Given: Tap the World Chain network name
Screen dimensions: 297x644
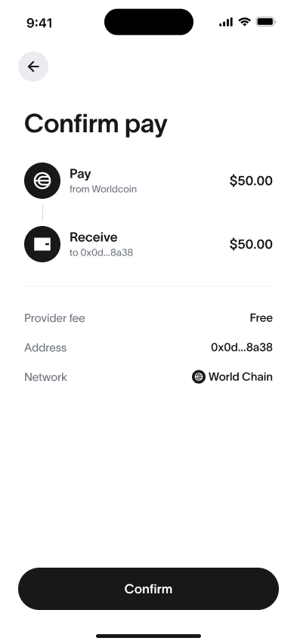Looking at the screenshot, I should [x=240, y=376].
